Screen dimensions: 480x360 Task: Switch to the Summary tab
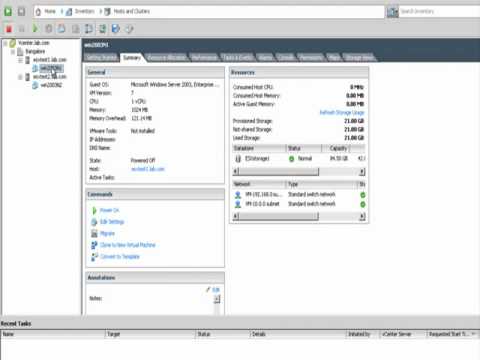point(132,57)
